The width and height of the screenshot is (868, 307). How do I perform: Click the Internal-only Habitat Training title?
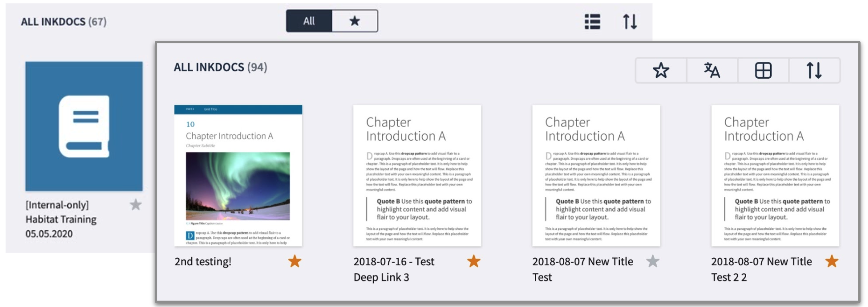(61, 219)
